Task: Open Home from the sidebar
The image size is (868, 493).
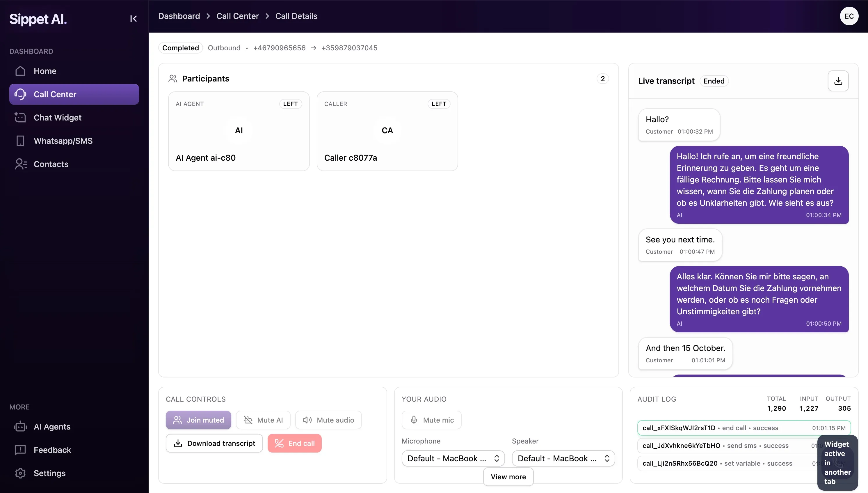Action: point(45,71)
